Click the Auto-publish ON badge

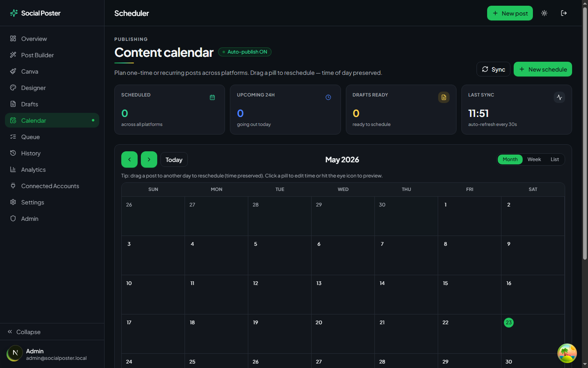(x=245, y=52)
